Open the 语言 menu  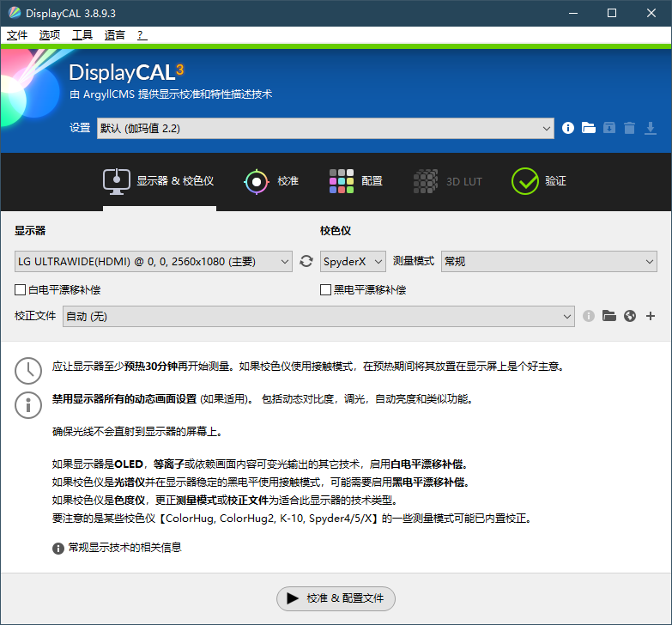coord(115,35)
